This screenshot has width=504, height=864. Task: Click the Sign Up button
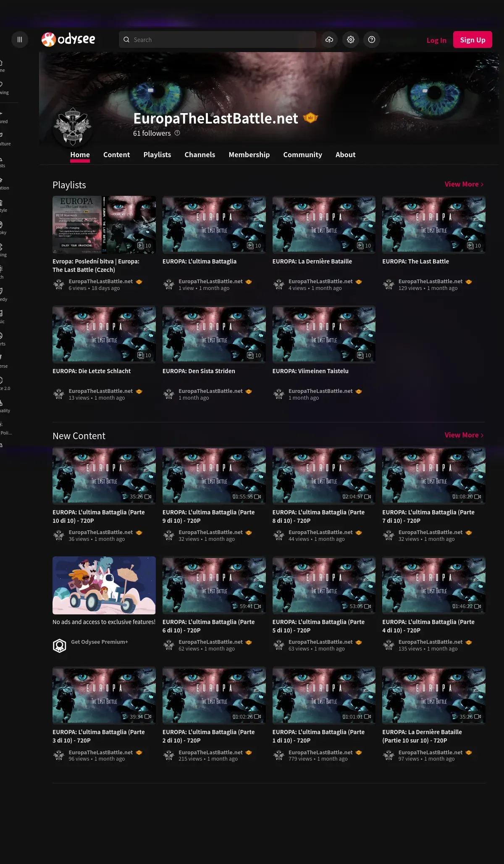pyautogui.click(x=472, y=40)
